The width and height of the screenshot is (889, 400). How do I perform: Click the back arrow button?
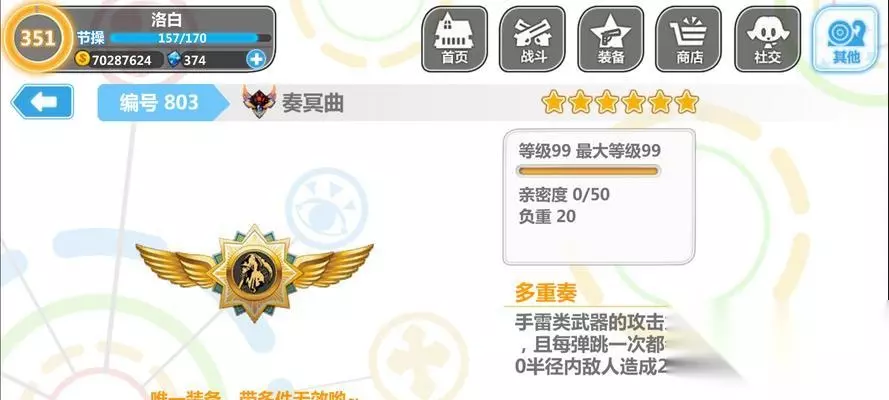coord(43,102)
